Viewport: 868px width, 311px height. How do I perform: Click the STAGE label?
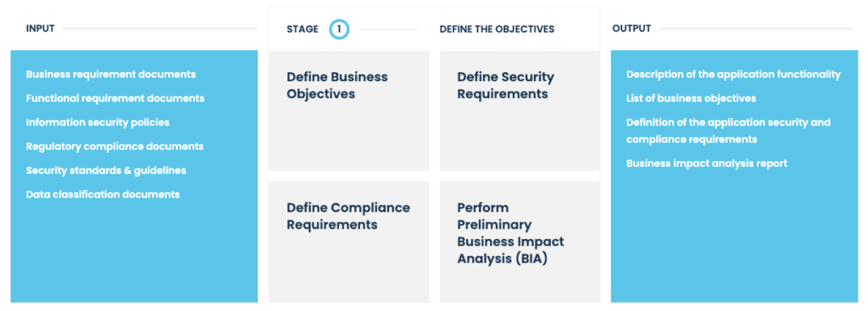pyautogui.click(x=303, y=30)
